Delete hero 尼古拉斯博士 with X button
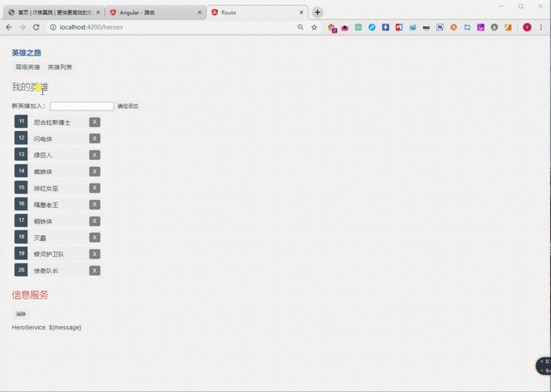The image size is (551, 392). click(94, 122)
